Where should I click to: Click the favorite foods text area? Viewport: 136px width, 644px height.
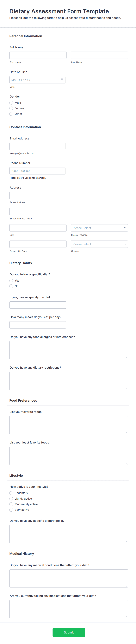[69, 425]
